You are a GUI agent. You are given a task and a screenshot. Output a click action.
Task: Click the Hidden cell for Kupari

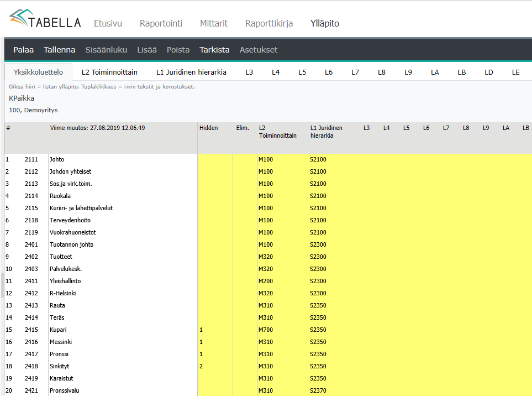click(215, 330)
